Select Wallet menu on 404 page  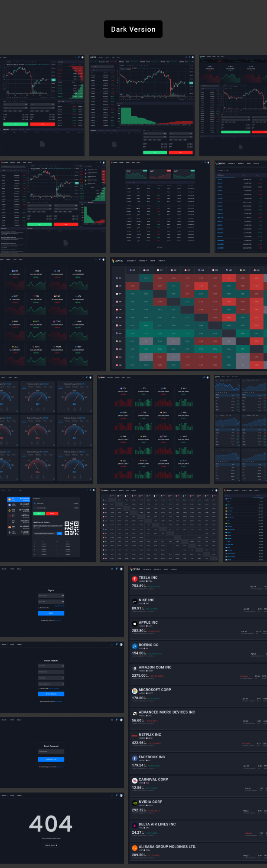coord(12,795)
